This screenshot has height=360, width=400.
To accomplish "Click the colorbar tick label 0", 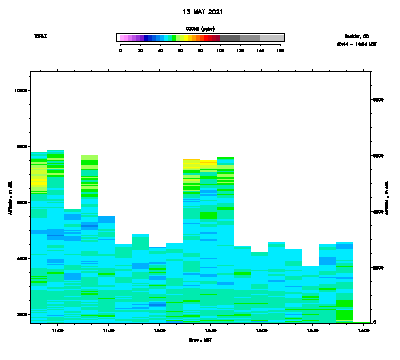I will [120, 50].
